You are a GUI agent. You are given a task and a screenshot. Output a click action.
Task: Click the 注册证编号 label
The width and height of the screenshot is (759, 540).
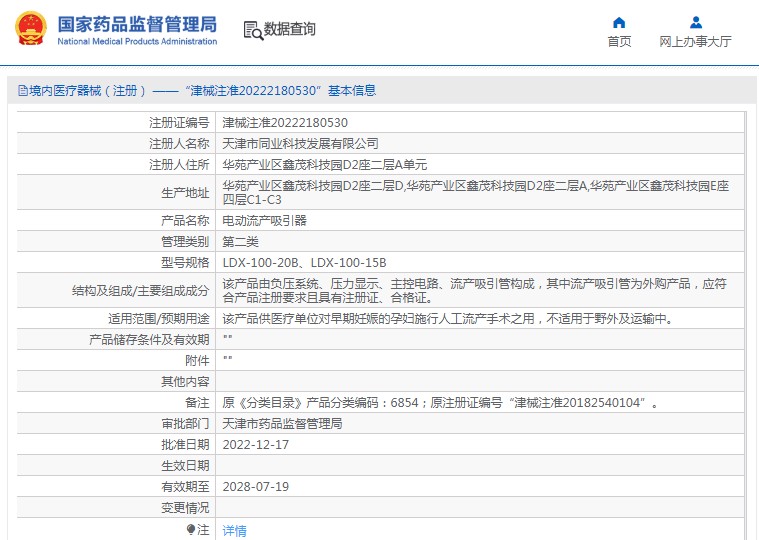179,123
